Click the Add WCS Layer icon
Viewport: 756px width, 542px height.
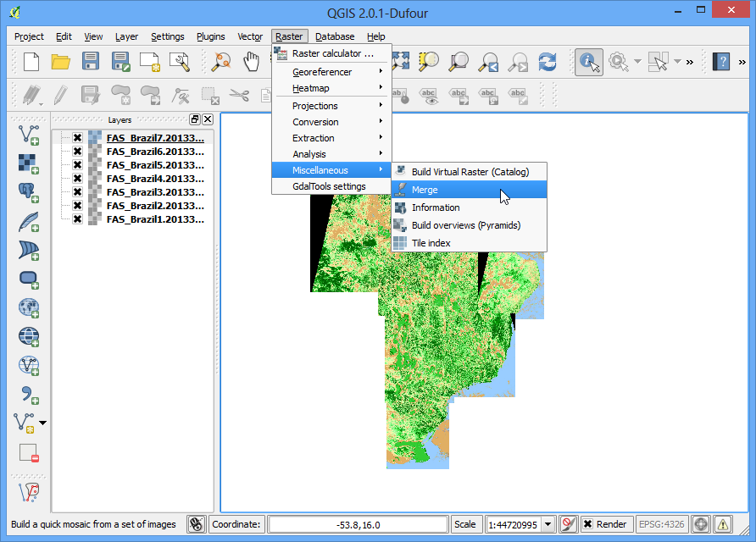point(29,336)
